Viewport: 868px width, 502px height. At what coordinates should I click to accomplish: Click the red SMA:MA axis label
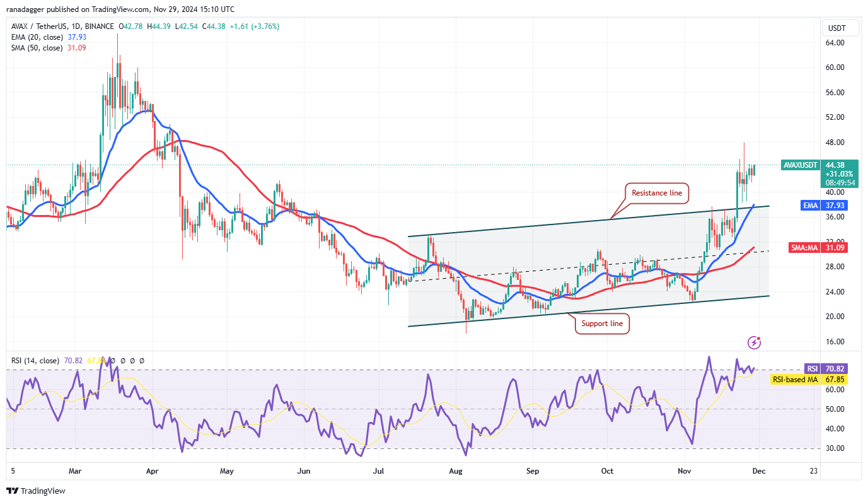(x=804, y=248)
